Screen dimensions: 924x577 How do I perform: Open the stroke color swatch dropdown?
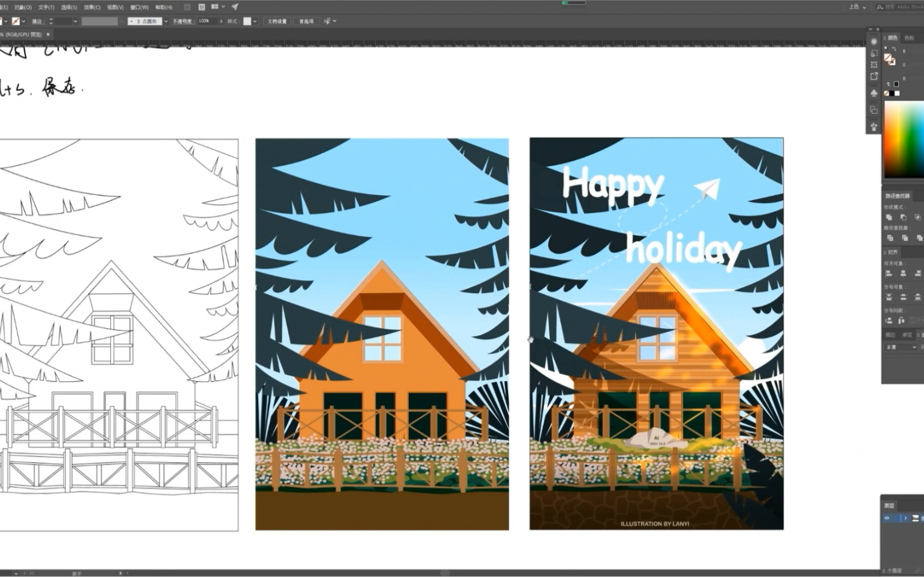pos(23,21)
